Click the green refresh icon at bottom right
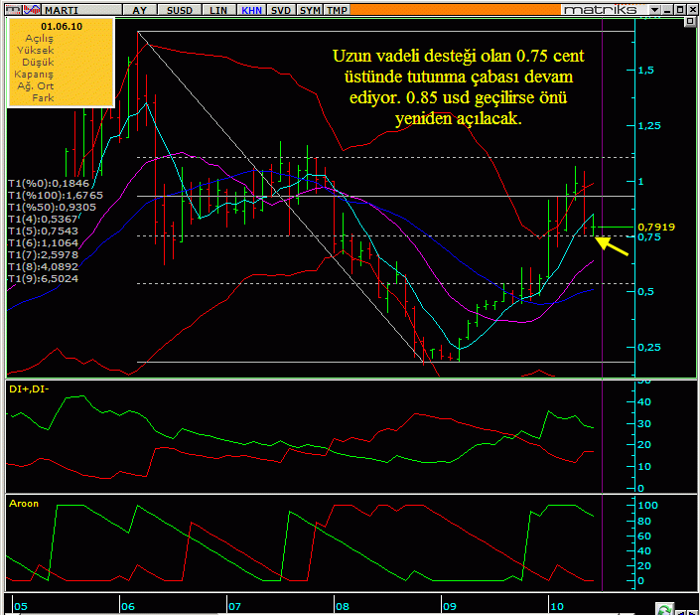Viewport: 700px width, 615px height. pos(669,607)
